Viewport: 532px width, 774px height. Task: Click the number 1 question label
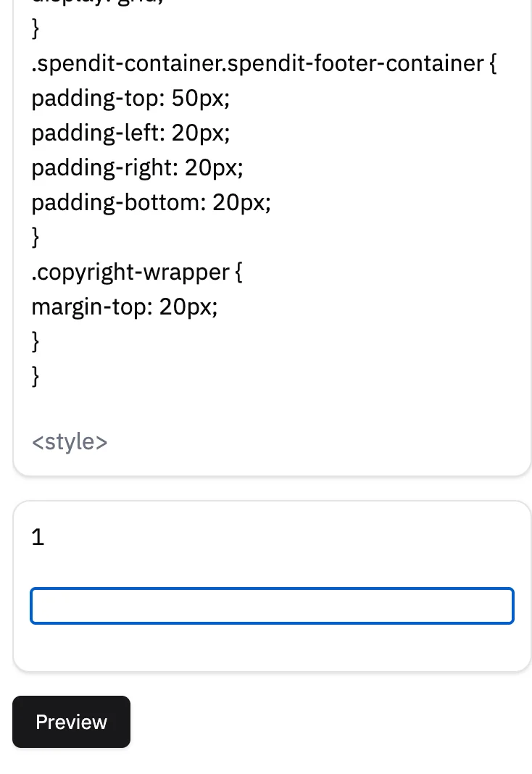click(38, 537)
